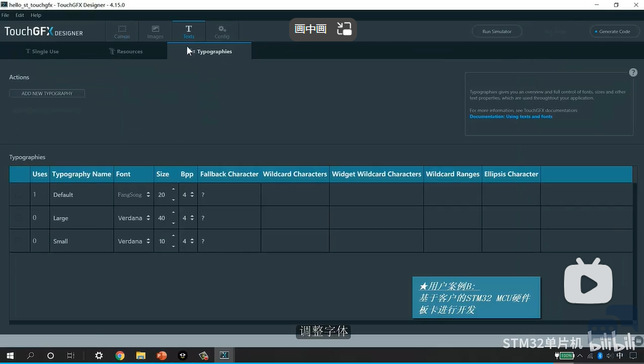Click wildcard characters cell of Large row
Viewport: 644px width, 364px height.
pyautogui.click(x=295, y=218)
